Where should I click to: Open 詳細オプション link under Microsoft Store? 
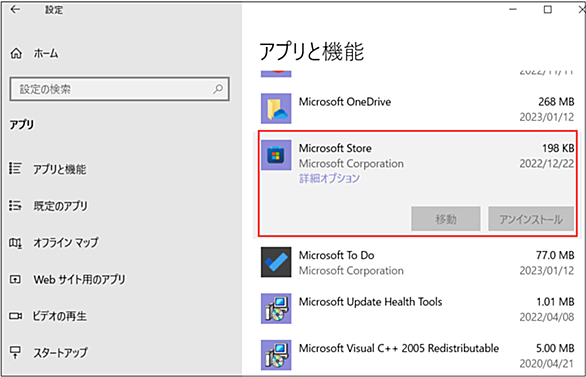(x=329, y=178)
